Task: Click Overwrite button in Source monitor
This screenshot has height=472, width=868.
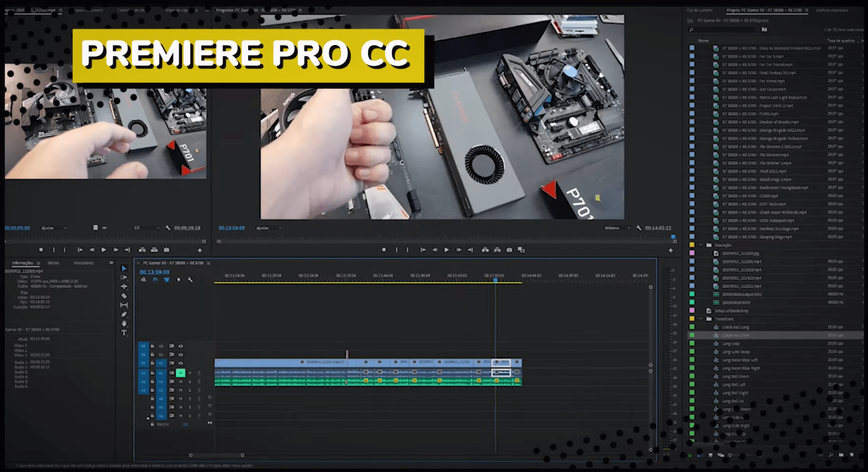Action: point(154,250)
